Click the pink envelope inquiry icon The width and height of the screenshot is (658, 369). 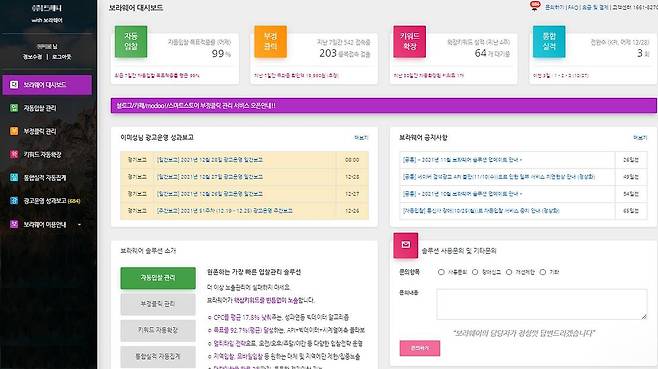(405, 245)
